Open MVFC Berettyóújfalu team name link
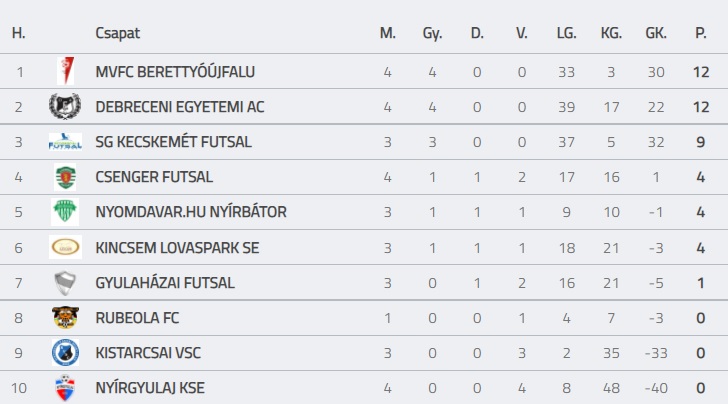 pyautogui.click(x=175, y=72)
